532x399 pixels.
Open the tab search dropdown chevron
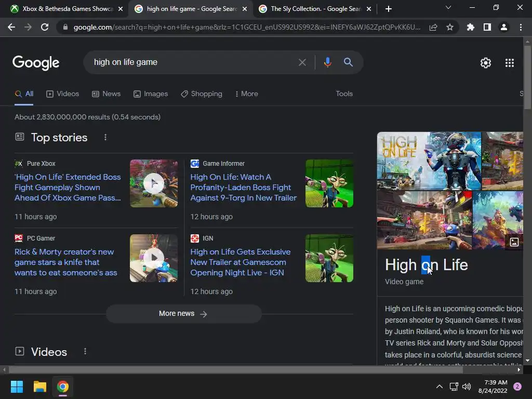pyautogui.click(x=448, y=7)
